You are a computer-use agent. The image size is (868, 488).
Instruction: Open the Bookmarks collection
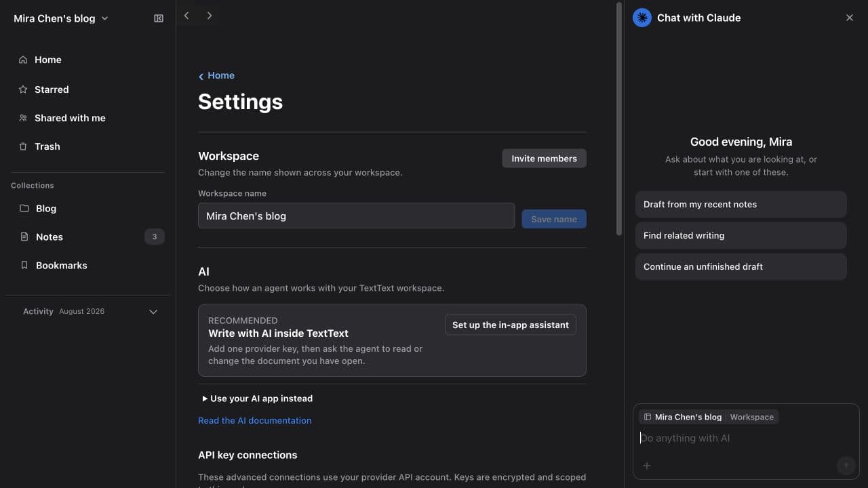coord(88,266)
